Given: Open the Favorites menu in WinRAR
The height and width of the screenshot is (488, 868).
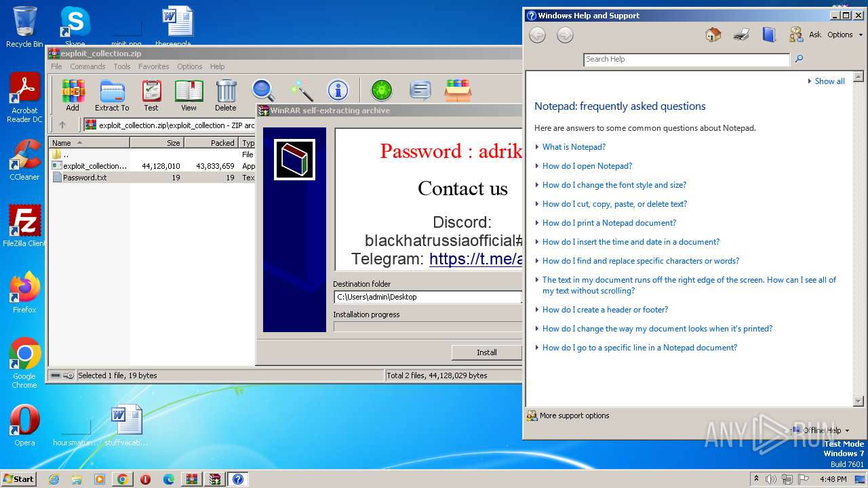Looking at the screenshot, I should pos(154,66).
